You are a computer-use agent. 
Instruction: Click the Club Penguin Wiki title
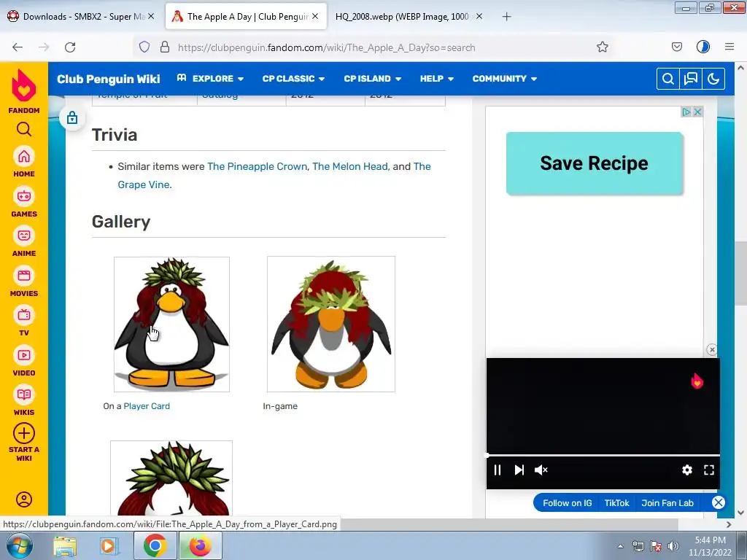[109, 79]
